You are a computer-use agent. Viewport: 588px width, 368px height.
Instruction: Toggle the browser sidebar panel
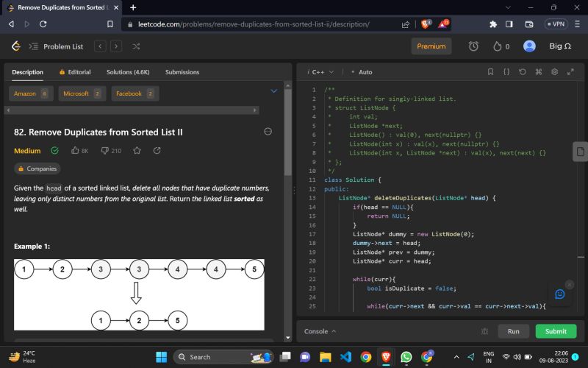coord(509,24)
